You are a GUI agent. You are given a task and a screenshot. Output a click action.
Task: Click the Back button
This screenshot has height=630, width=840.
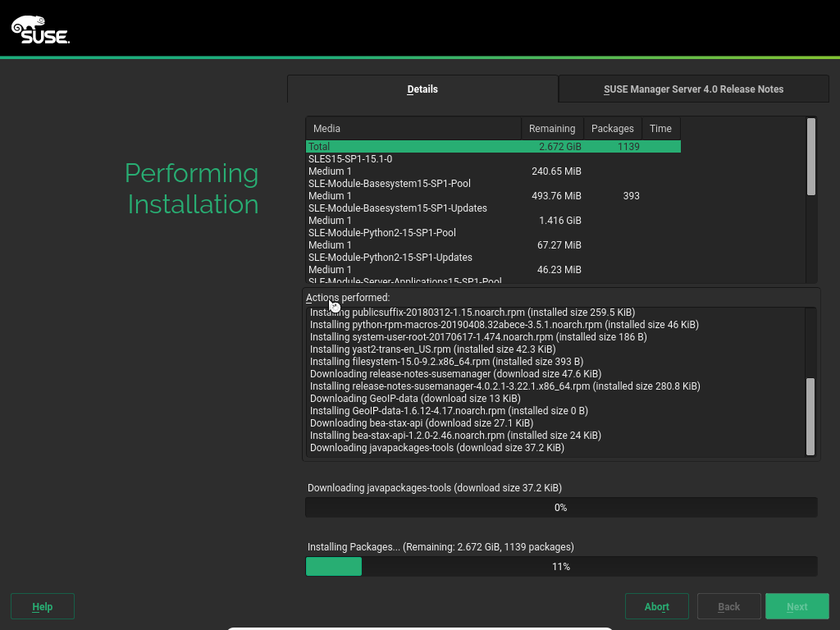[728, 606]
